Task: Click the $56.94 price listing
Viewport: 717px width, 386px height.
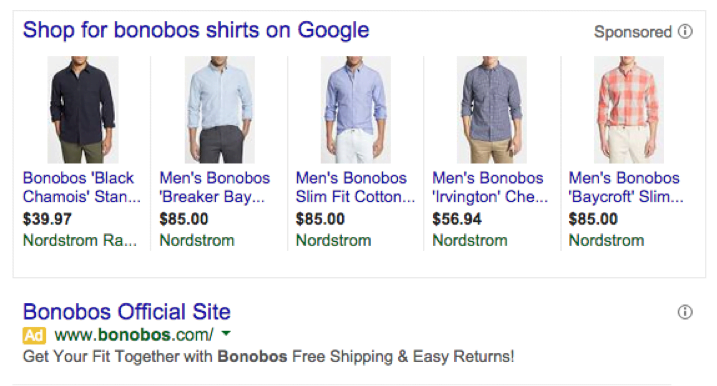Action: (x=457, y=219)
